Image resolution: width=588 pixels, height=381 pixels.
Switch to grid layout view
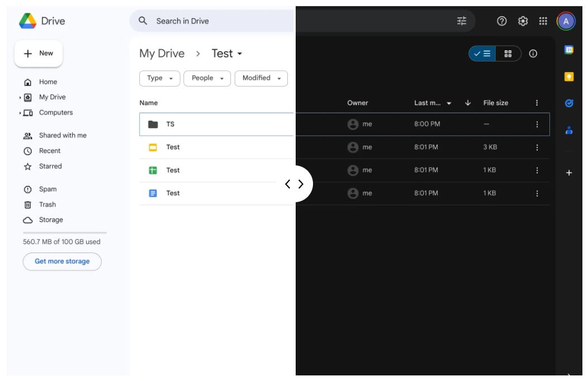(508, 54)
